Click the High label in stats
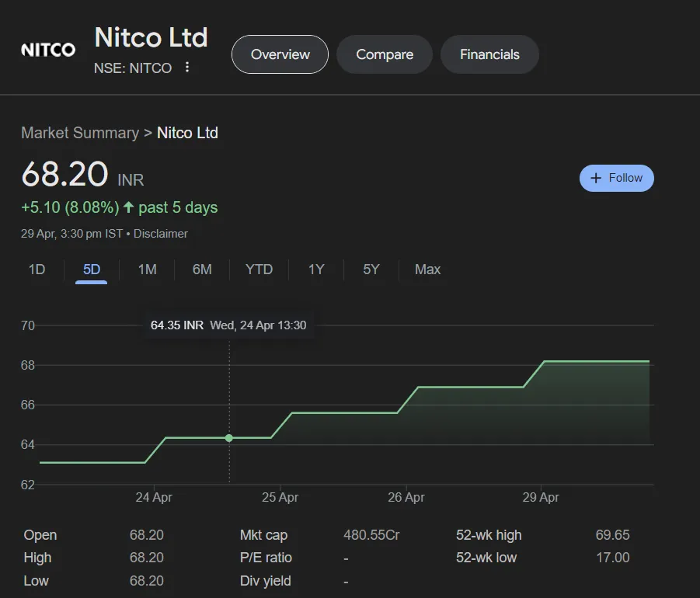The height and width of the screenshot is (598, 700). [x=37, y=558]
